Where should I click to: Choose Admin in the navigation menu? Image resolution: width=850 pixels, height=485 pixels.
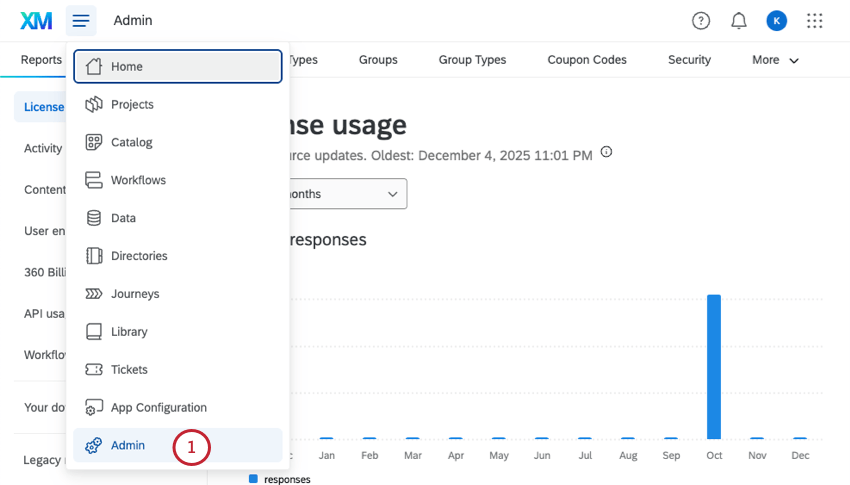(x=128, y=445)
